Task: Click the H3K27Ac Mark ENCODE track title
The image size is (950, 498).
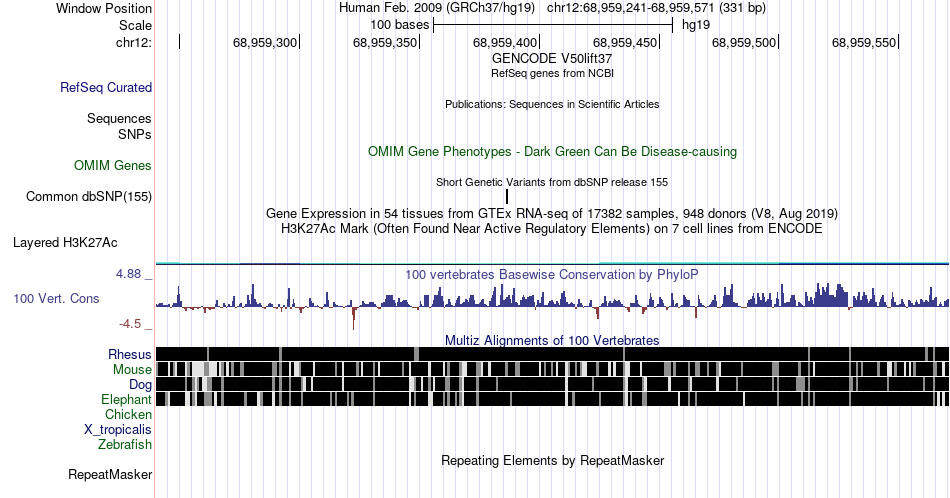Action: (x=552, y=228)
